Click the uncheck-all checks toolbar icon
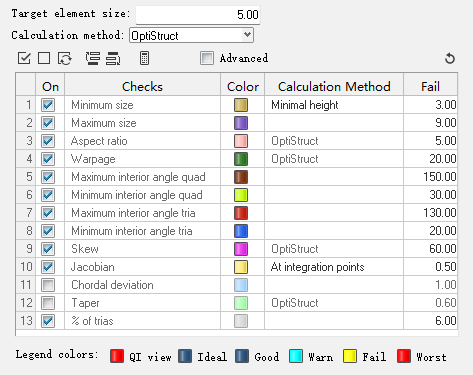The image size is (473, 375). point(44,58)
